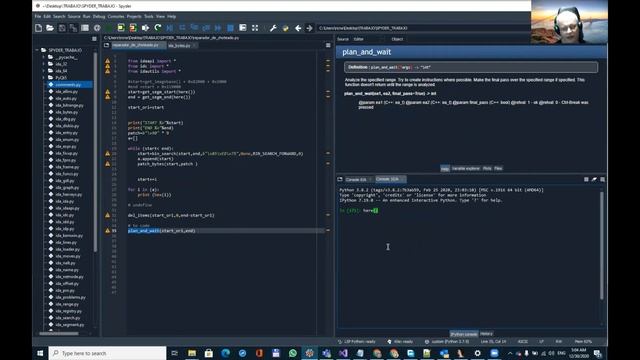Viewport: 640px width, 360px height.
Task: Open ida_dbg.py in project tree
Action: coord(65,119)
